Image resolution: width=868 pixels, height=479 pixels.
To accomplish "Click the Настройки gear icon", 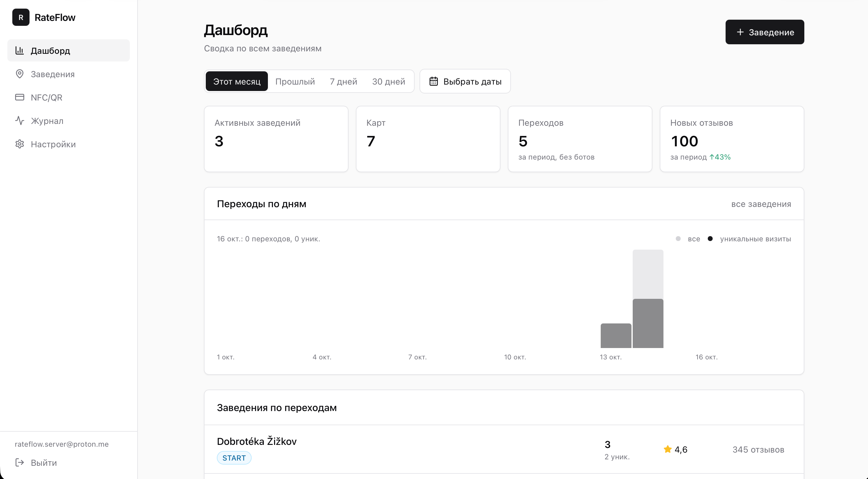I will point(20,144).
